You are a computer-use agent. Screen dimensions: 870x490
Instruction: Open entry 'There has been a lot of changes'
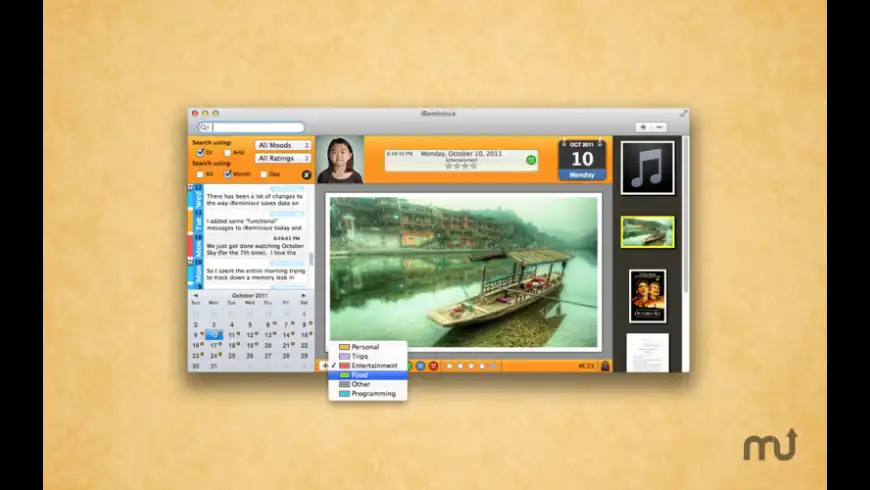[254, 199]
